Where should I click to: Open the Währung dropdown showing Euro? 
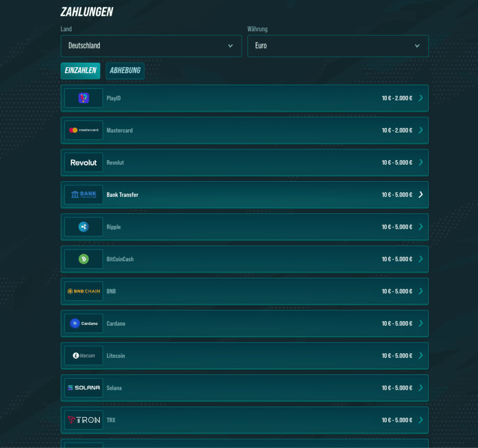click(338, 46)
